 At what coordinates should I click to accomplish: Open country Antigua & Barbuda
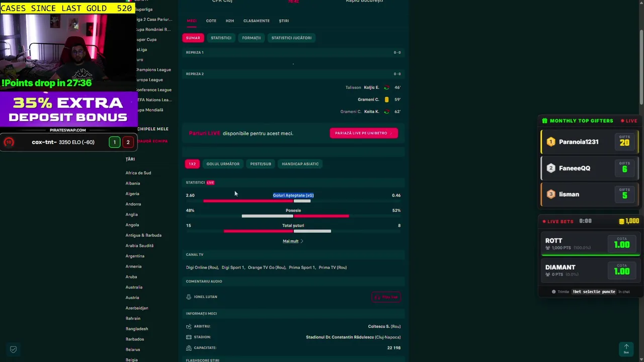click(143, 235)
